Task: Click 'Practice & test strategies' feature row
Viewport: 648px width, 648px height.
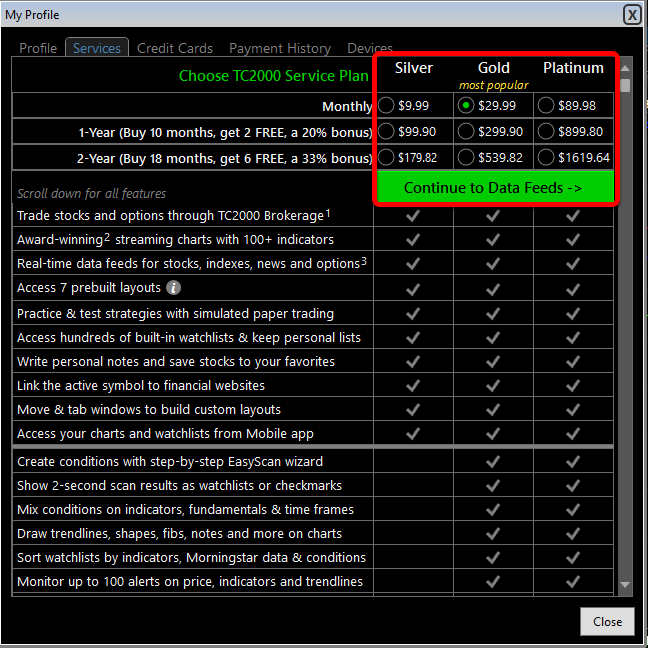Action: 193,313
